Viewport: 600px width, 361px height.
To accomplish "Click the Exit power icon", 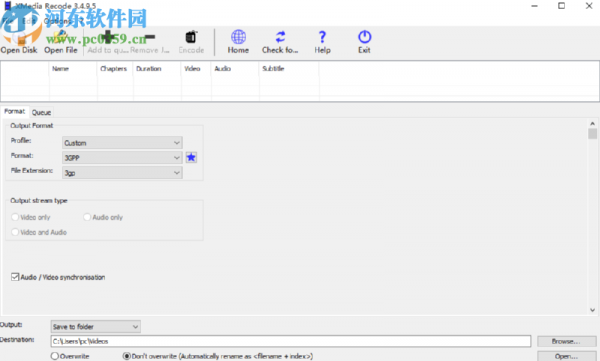I will [x=364, y=37].
